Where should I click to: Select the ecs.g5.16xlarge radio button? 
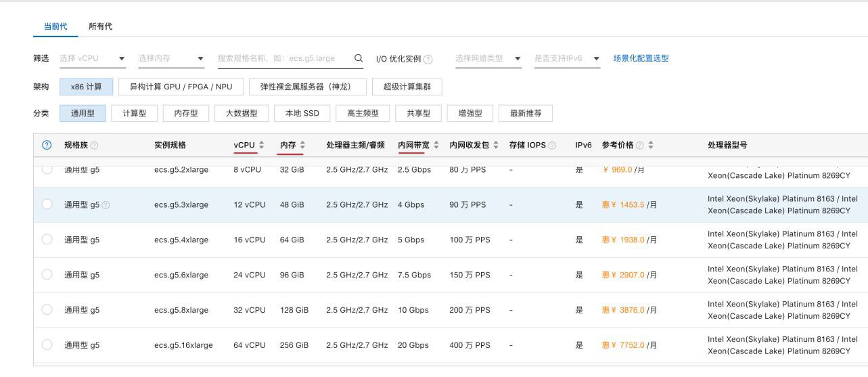pyautogui.click(x=47, y=345)
